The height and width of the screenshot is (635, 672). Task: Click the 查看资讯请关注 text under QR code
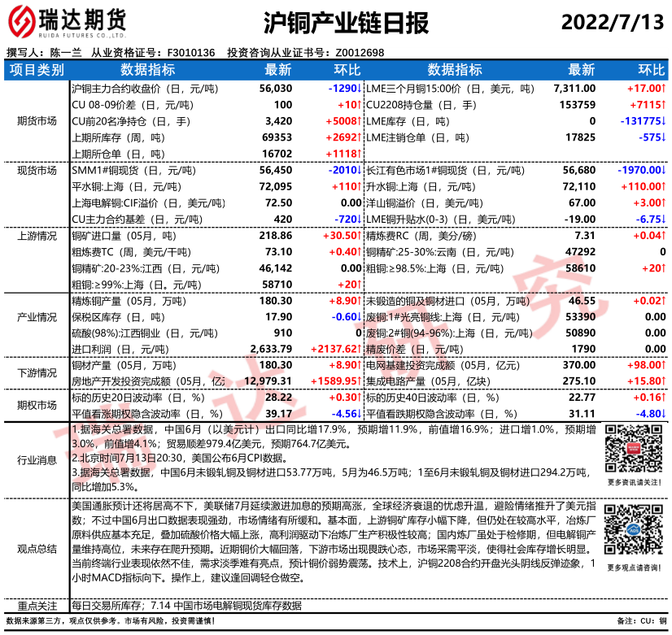tap(635, 481)
